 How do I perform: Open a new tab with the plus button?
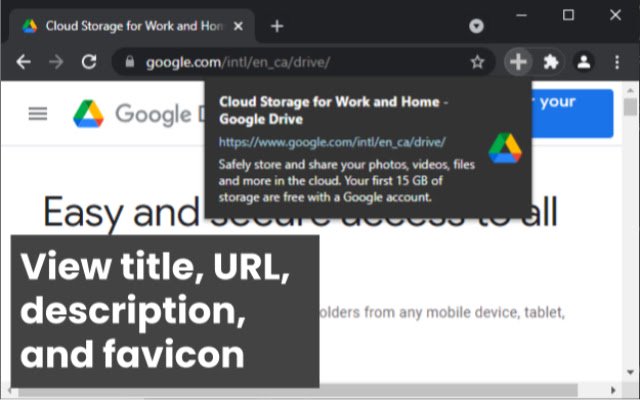coord(277,26)
